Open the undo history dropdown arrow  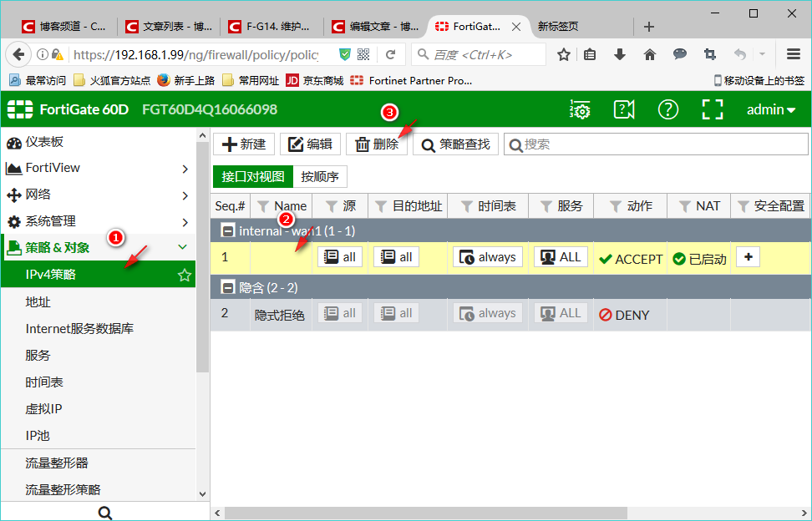click(x=762, y=53)
